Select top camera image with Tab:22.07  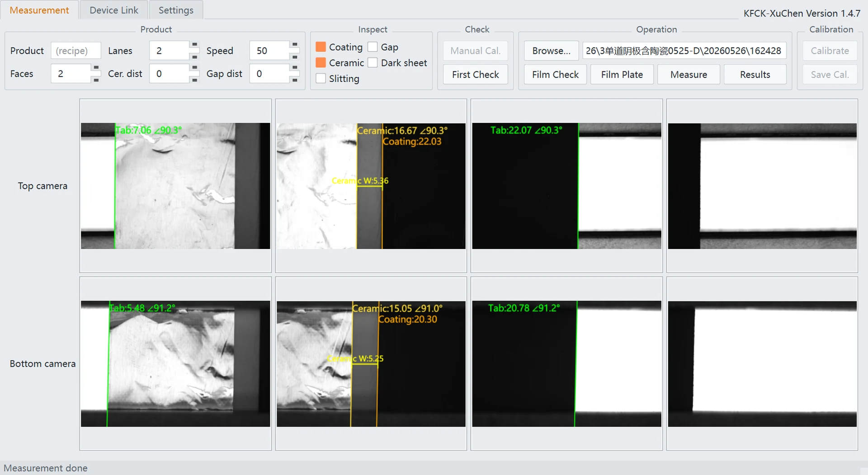pos(566,186)
